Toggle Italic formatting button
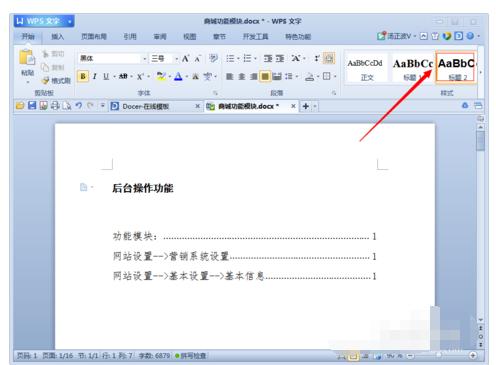Screen dimensions: 496x365 click(95, 76)
